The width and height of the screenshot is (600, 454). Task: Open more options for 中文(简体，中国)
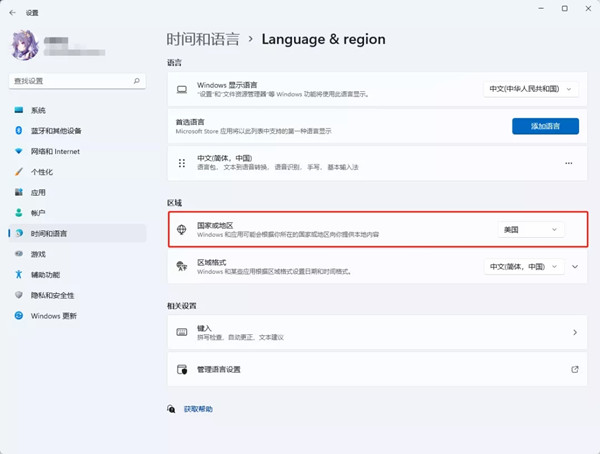pyautogui.click(x=569, y=163)
